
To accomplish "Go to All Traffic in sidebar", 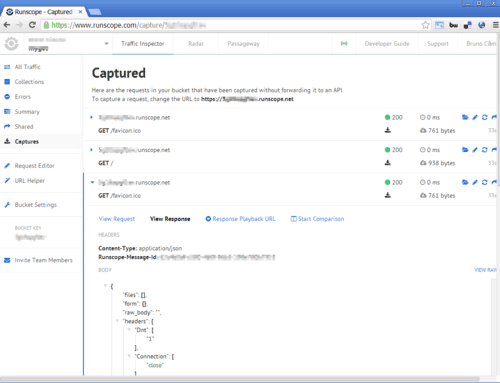I will 27,67.
